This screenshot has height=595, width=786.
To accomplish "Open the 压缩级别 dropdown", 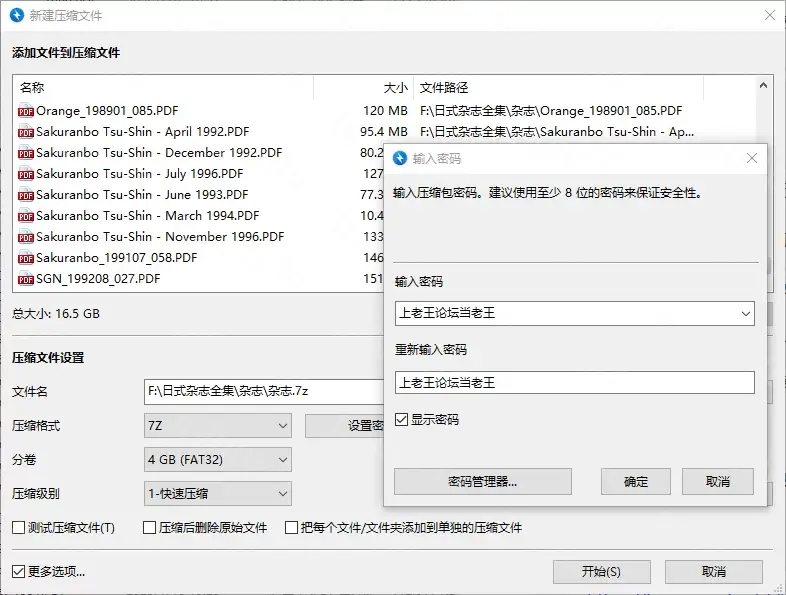I will pyautogui.click(x=218, y=493).
